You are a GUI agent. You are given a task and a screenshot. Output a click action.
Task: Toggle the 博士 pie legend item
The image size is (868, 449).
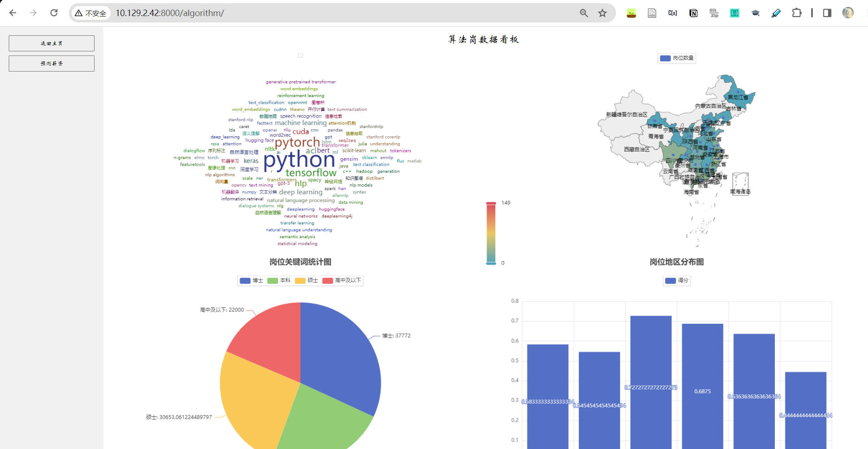[251, 280]
